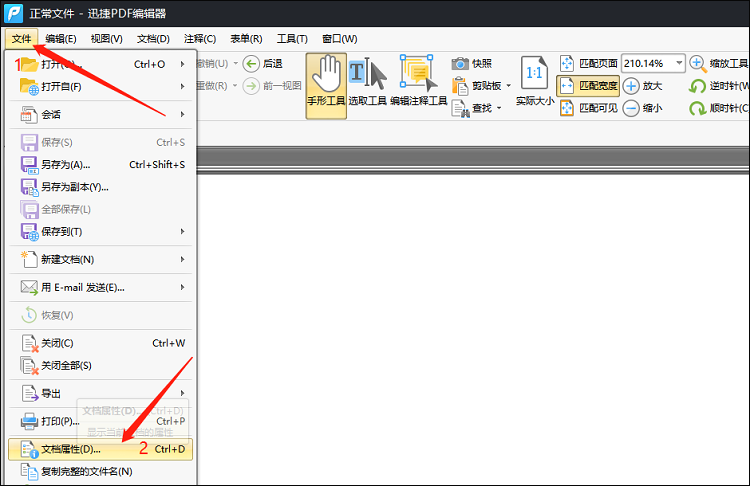Expand the 打开 submenu arrow
Image resolution: width=750 pixels, height=486 pixels.
point(182,64)
